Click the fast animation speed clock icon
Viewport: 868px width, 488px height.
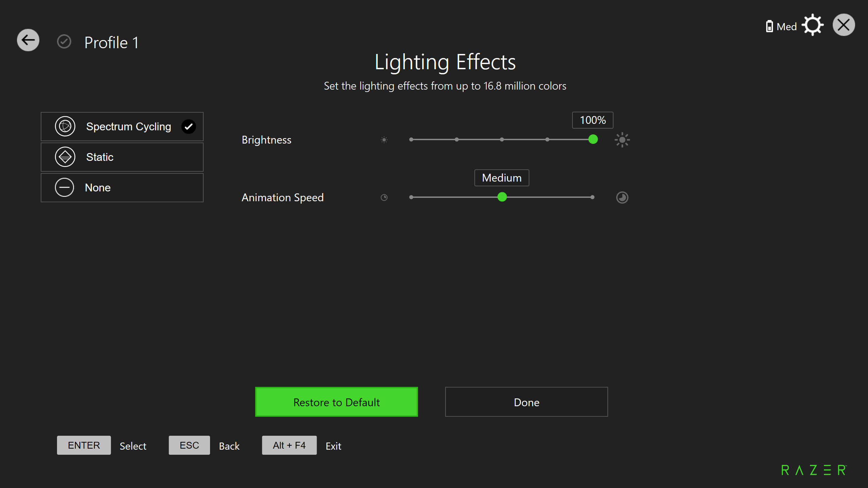point(622,198)
